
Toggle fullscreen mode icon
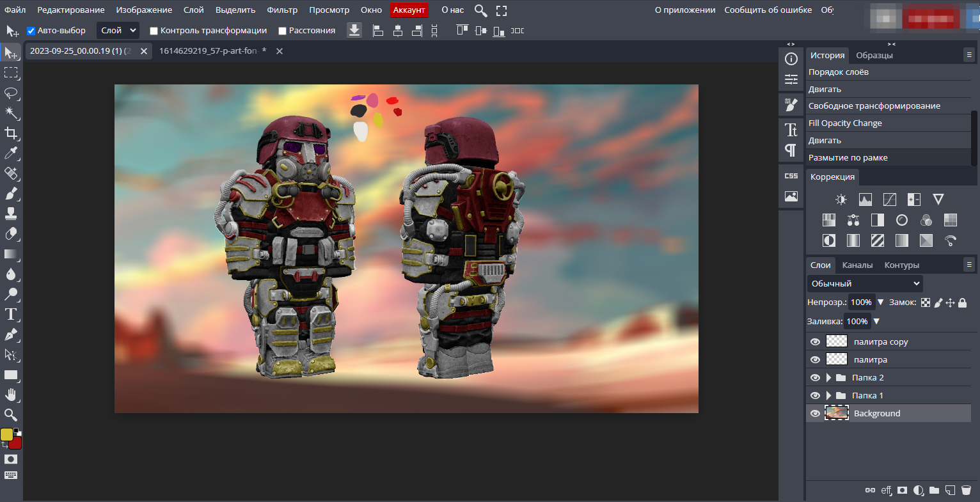(x=502, y=10)
